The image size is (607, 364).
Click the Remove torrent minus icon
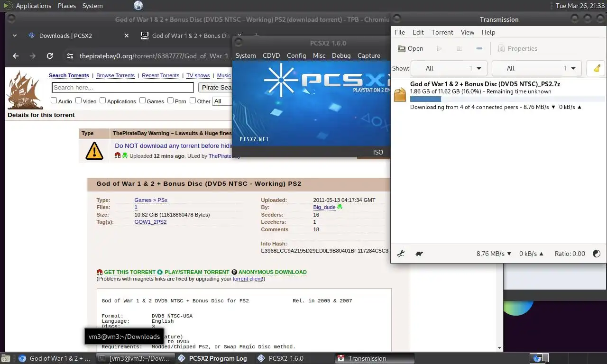click(479, 49)
